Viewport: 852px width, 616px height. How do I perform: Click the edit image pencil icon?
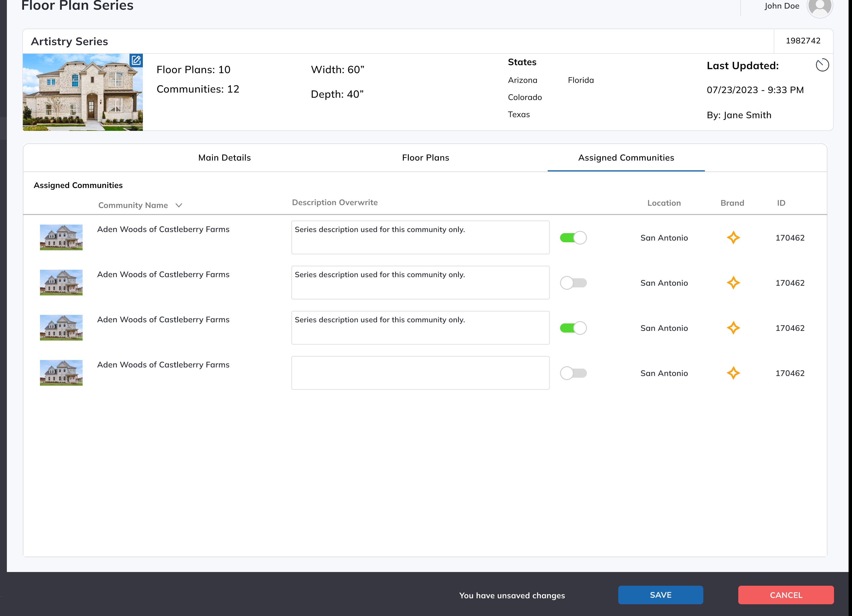click(x=136, y=60)
